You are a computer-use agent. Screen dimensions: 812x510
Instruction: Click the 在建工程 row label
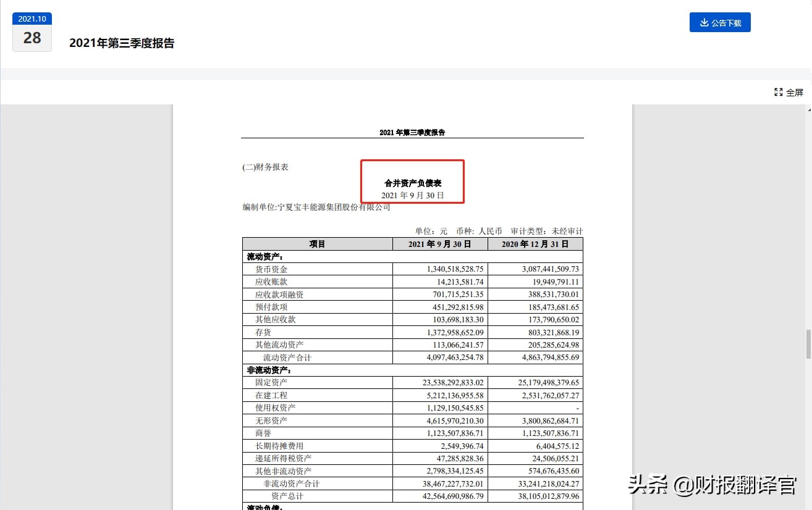pos(271,395)
